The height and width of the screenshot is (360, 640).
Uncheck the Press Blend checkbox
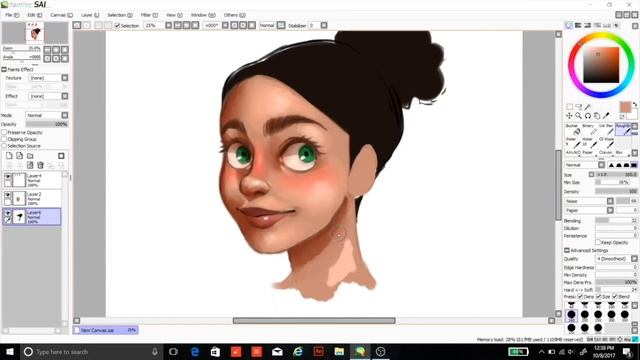tap(615, 296)
